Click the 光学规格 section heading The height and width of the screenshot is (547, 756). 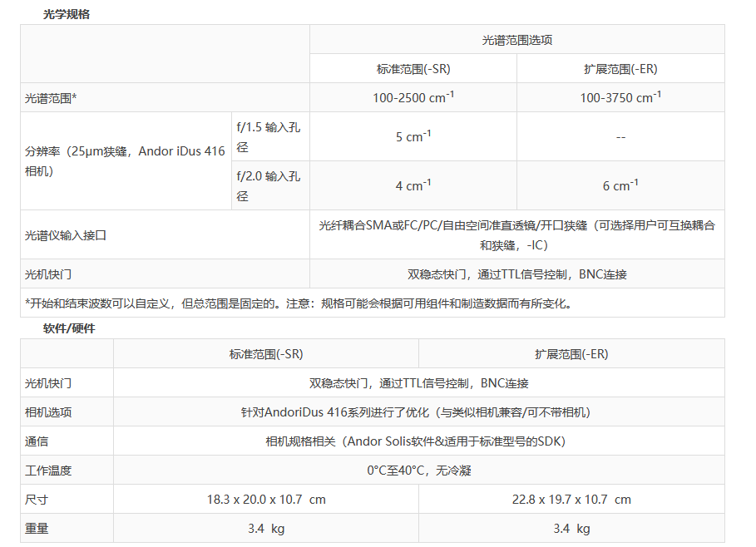tap(68, 14)
